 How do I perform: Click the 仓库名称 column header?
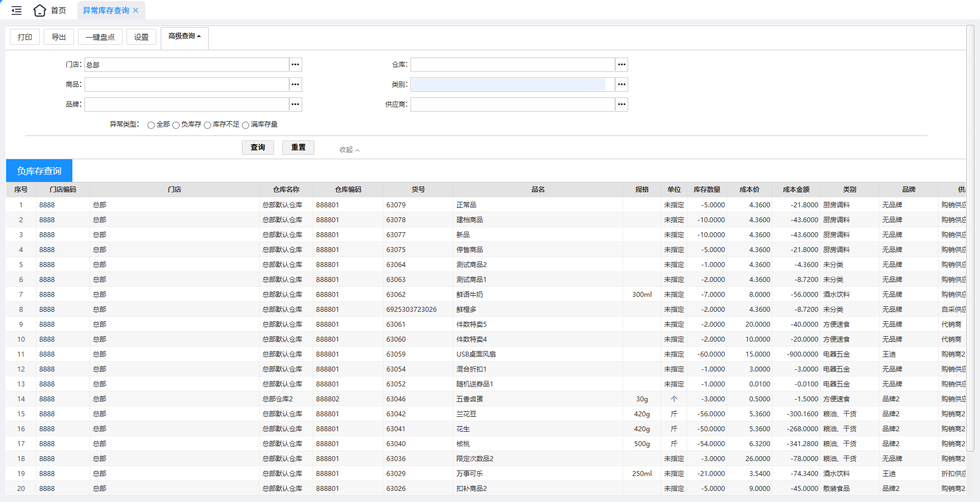tap(286, 190)
